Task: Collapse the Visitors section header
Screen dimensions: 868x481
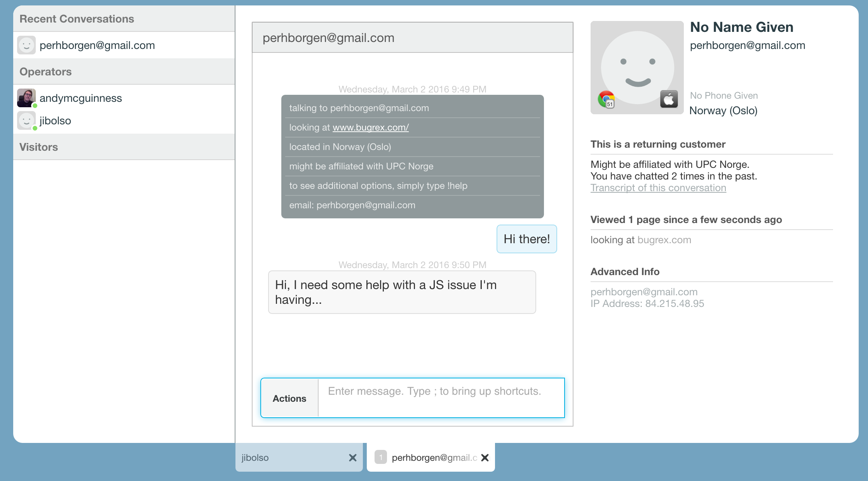Action: pyautogui.click(x=39, y=147)
